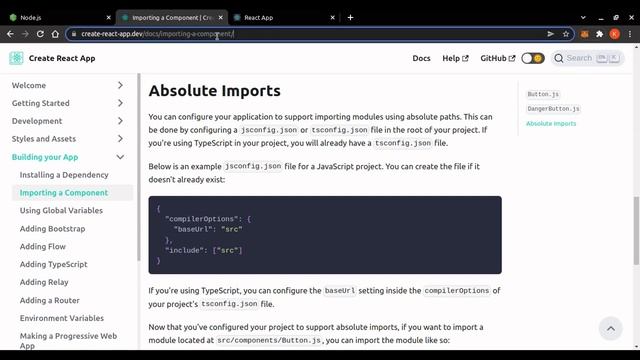Click the address bar URL
Screen dimensions: 640x360
pyautogui.click(x=157, y=34)
